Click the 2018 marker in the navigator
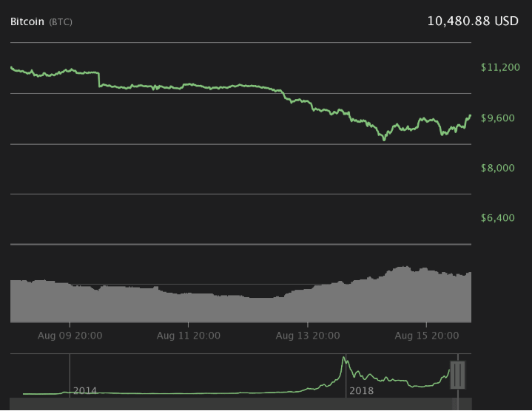Screen dimensions: 532x411 [361, 390]
